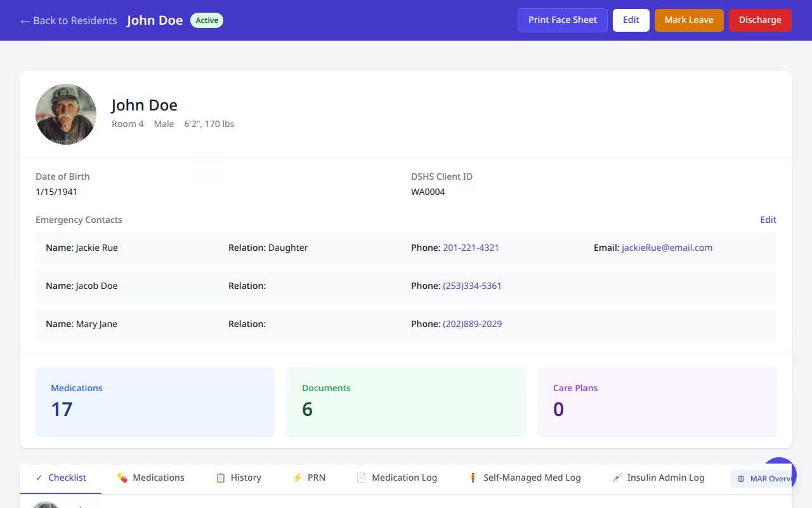Click the checkmark icon on Checklist tab
This screenshot has width=812, height=508.
(x=39, y=478)
